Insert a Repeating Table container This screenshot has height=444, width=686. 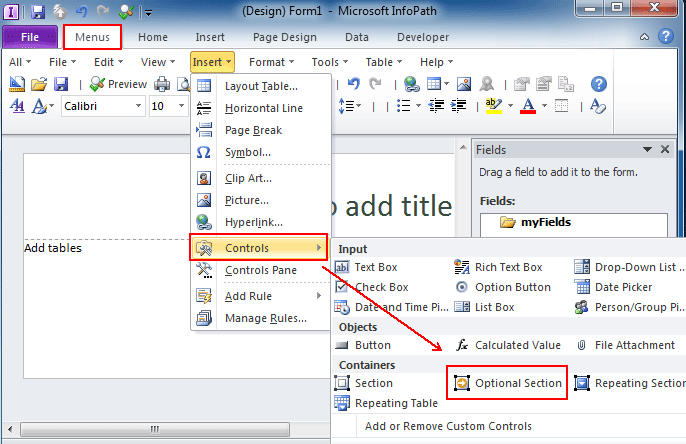tap(387, 403)
